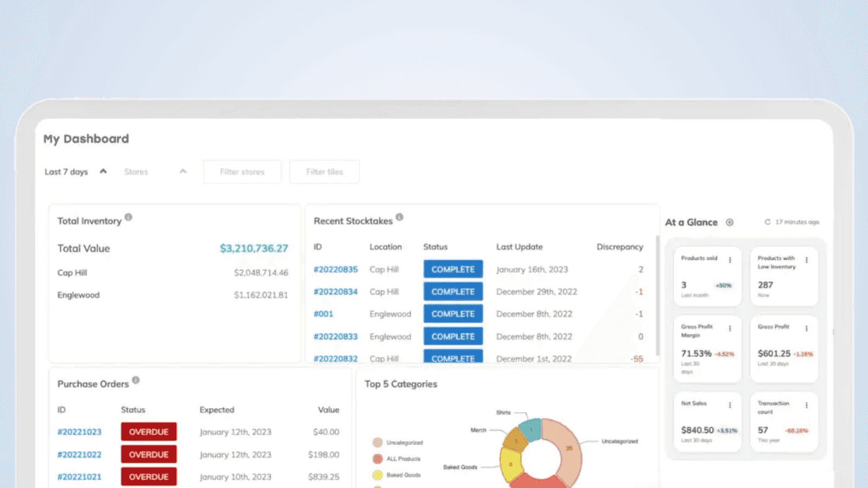Open the Products with Low Inventory card menu

[x=807, y=260]
